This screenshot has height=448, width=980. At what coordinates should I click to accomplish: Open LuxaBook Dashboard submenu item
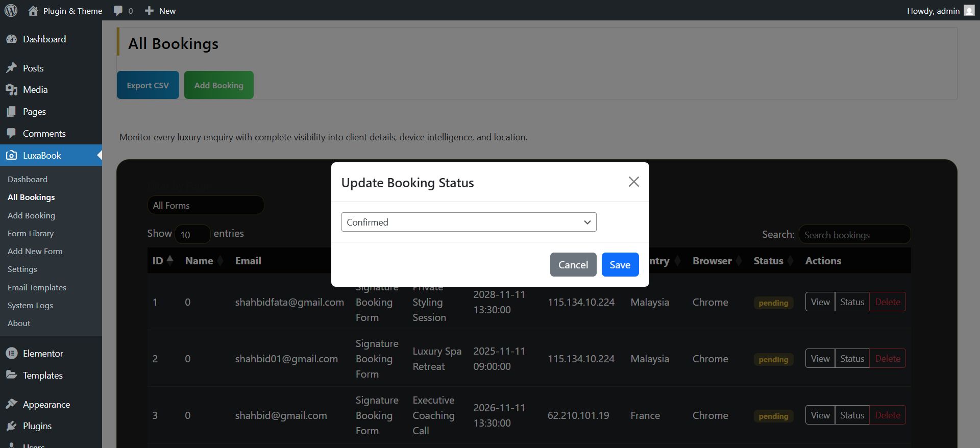[28, 180]
